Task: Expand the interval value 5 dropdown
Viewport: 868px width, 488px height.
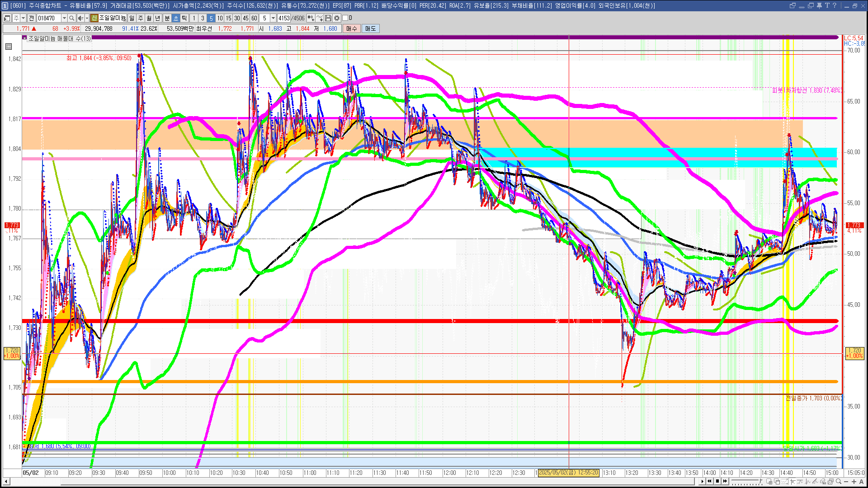Action: pos(273,18)
